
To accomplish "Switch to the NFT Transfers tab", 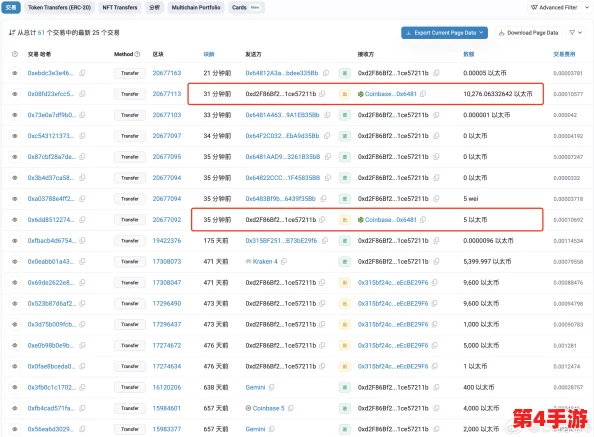I will coord(120,8).
